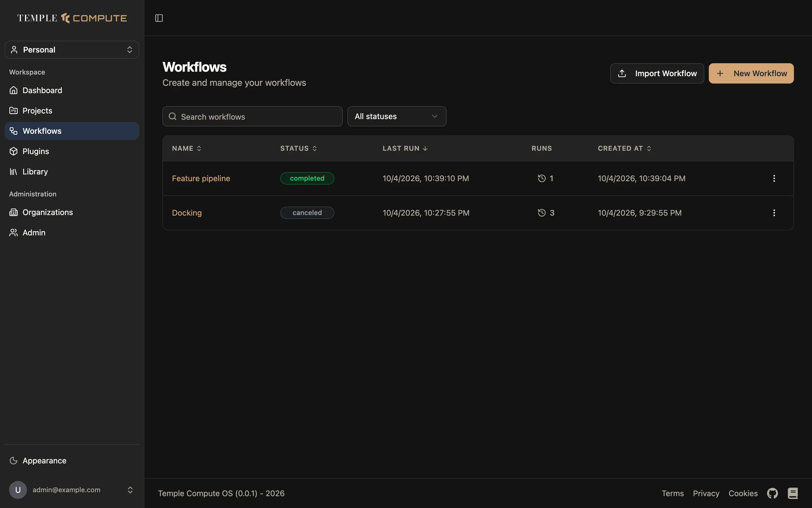Click the completed status badge

point(307,178)
